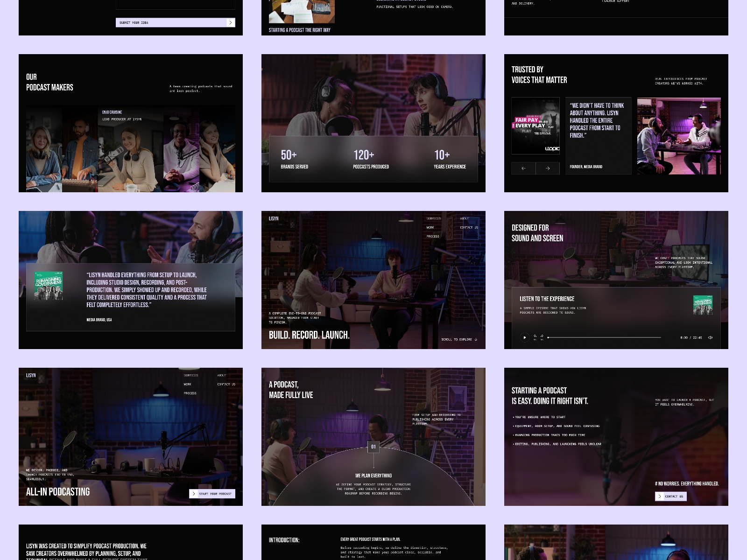This screenshot has width=747, height=560.
Task: Click Reimagining Government cover in Listen panel
Action: [703, 305]
